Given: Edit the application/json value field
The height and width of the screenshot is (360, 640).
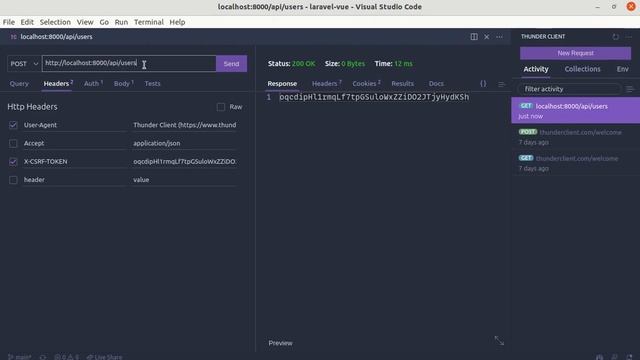Looking at the screenshot, I should pyautogui.click(x=185, y=143).
